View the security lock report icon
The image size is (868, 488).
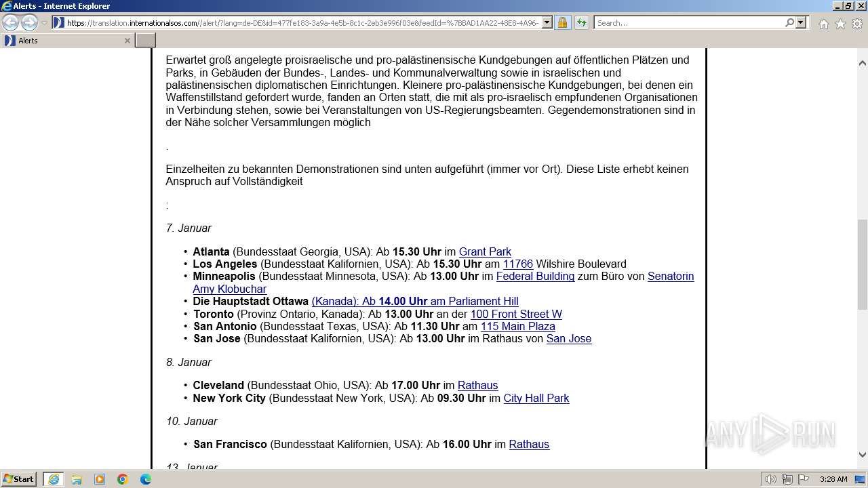(562, 22)
